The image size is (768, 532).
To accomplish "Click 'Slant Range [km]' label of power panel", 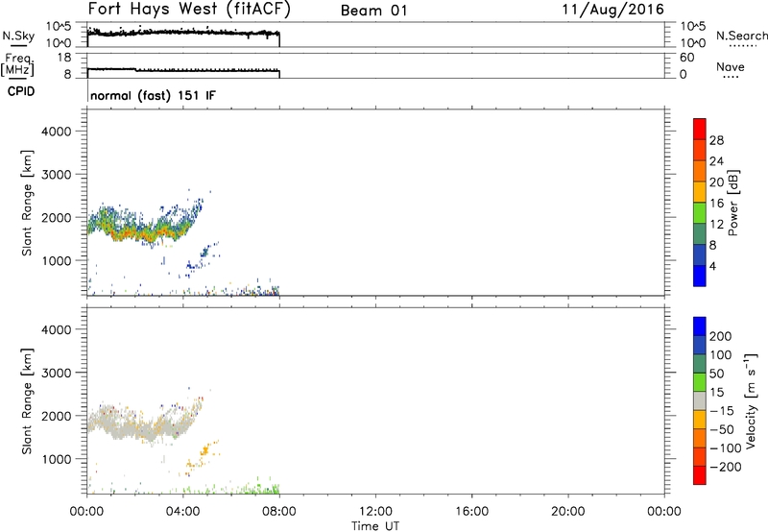I will point(27,203).
